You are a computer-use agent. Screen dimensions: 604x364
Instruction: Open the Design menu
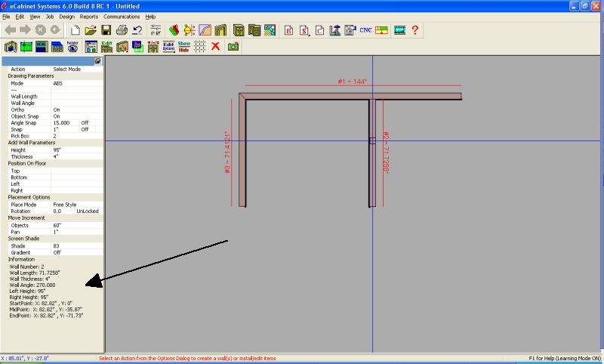(66, 16)
